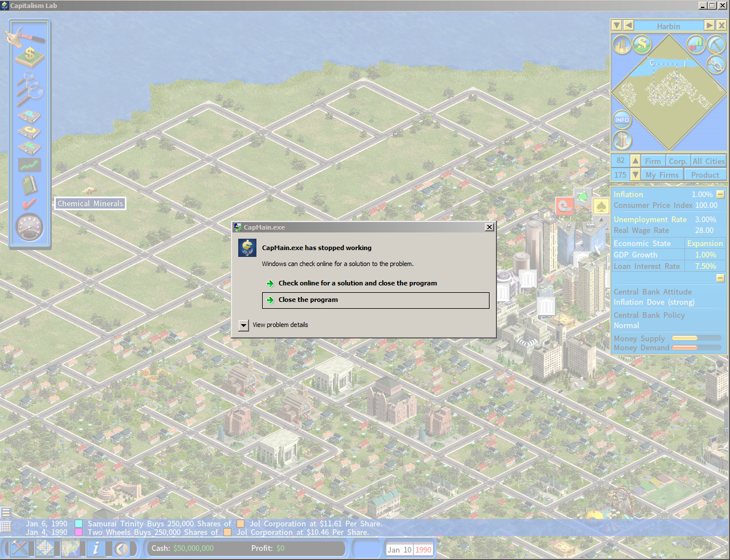730x560 pixels.
Task: Close the CapMain.exe error dialog
Action: click(x=489, y=227)
